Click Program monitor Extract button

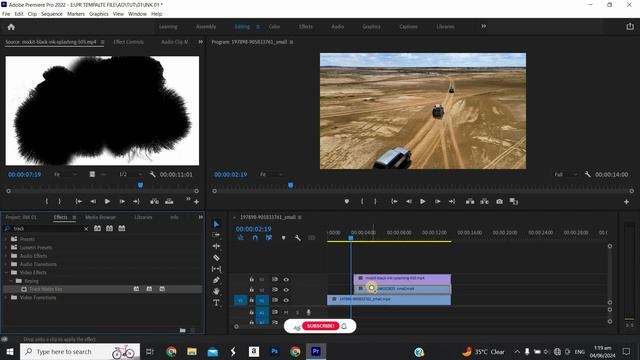pyautogui.click(x=484, y=202)
